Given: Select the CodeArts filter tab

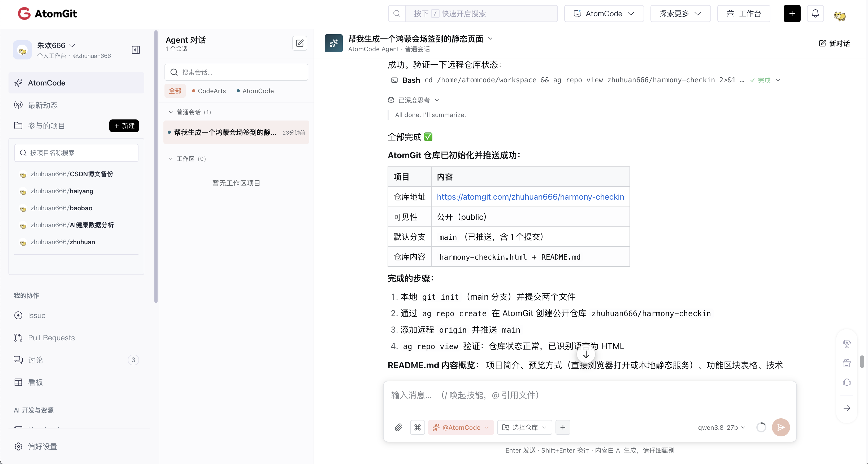Looking at the screenshot, I should coord(209,91).
